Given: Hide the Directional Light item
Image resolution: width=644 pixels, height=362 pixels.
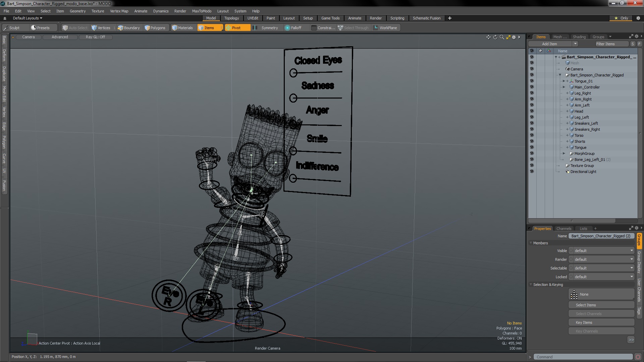Looking at the screenshot, I should pyautogui.click(x=532, y=172).
